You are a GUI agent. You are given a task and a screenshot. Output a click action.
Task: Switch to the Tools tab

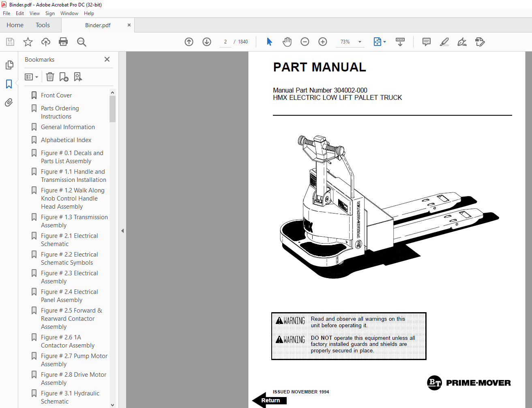coord(43,25)
